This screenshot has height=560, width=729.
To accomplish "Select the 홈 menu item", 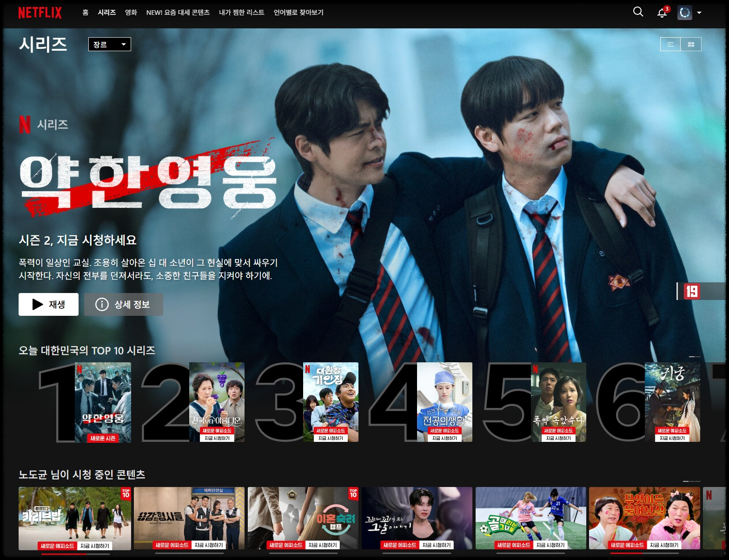I will coord(86,13).
